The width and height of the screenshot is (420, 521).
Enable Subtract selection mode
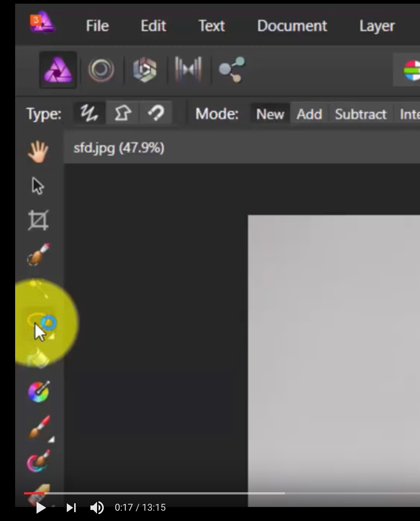click(x=359, y=114)
